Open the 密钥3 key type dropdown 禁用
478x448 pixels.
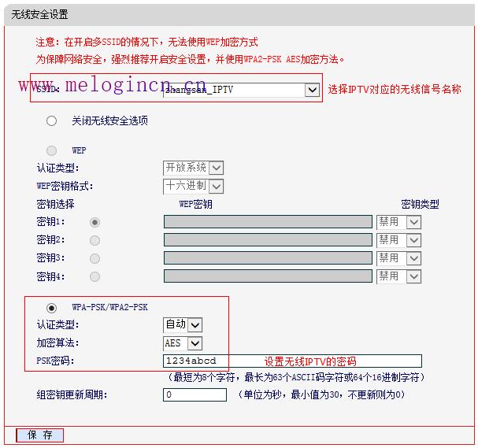(x=398, y=258)
